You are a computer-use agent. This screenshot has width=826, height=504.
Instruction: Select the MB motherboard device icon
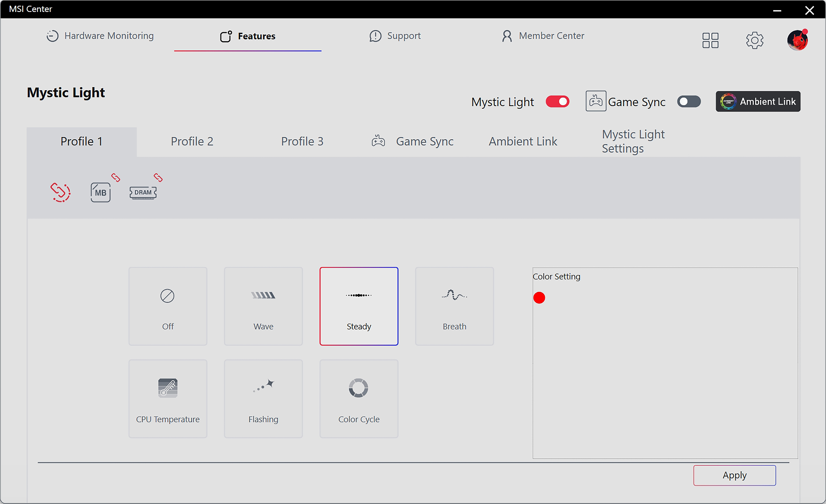coord(100,192)
